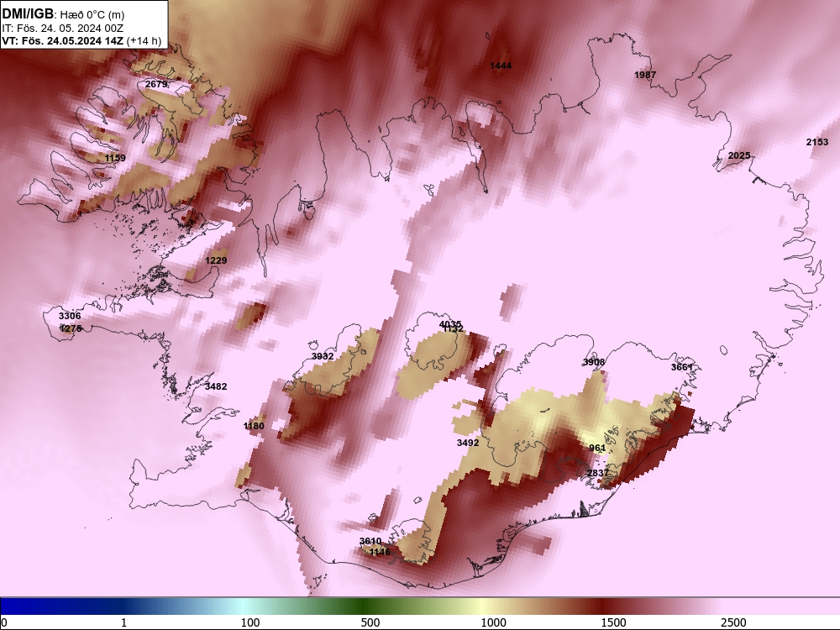Click the 1000 label on the color scale

(493, 622)
